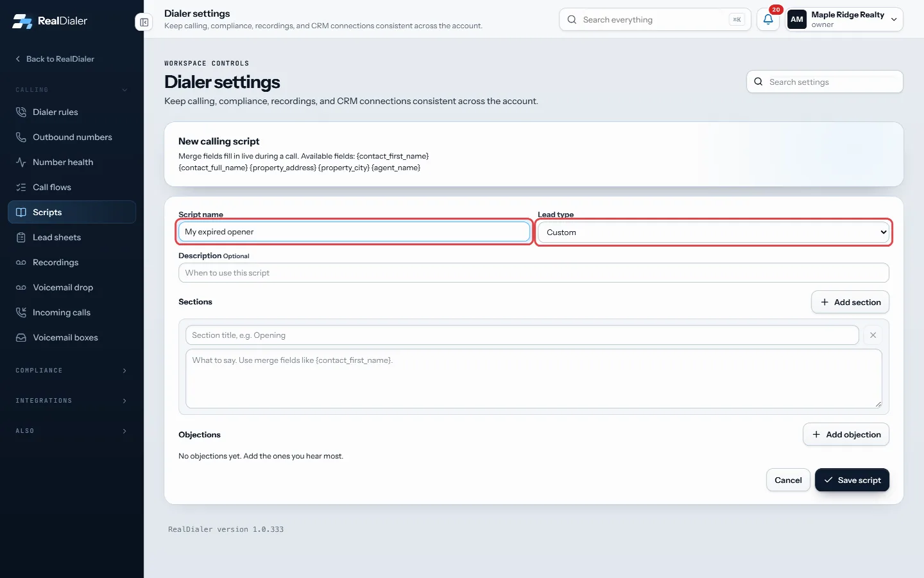Click the Voicemail boxes inbox icon
The image size is (924, 578).
21,338
